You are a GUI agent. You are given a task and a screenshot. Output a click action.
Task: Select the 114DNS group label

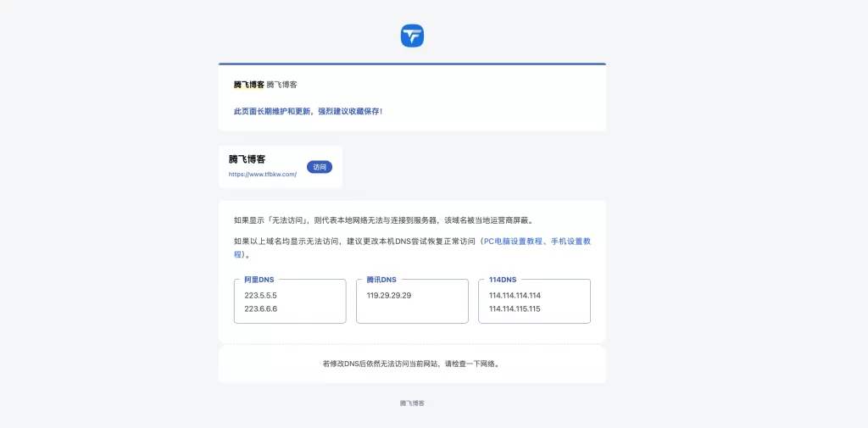point(503,280)
